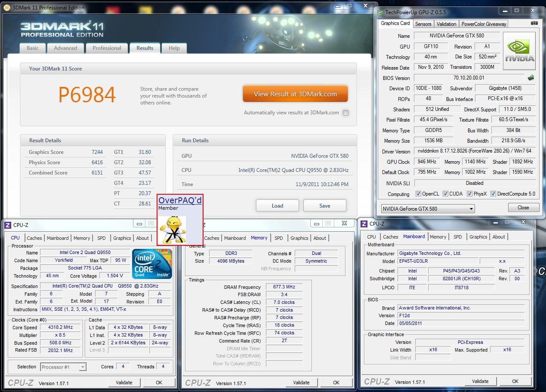Open Memory tab in Mainboard CPU-Z window

click(438, 237)
